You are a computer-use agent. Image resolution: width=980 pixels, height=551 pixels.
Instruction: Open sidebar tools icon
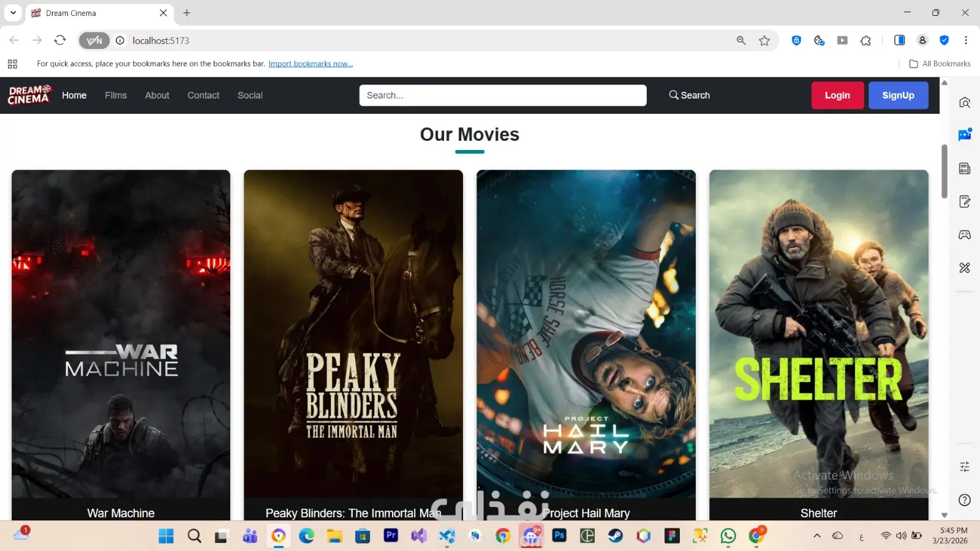tap(965, 268)
